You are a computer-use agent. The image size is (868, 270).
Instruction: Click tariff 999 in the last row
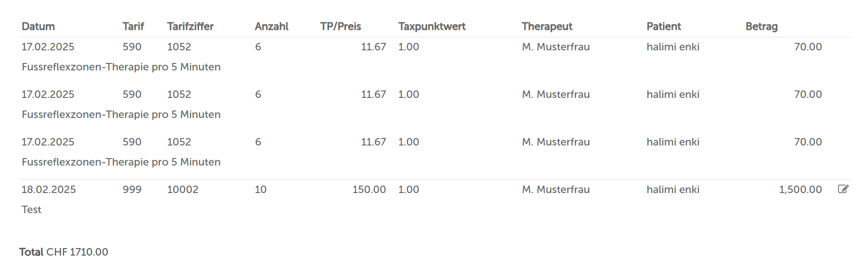(x=132, y=189)
